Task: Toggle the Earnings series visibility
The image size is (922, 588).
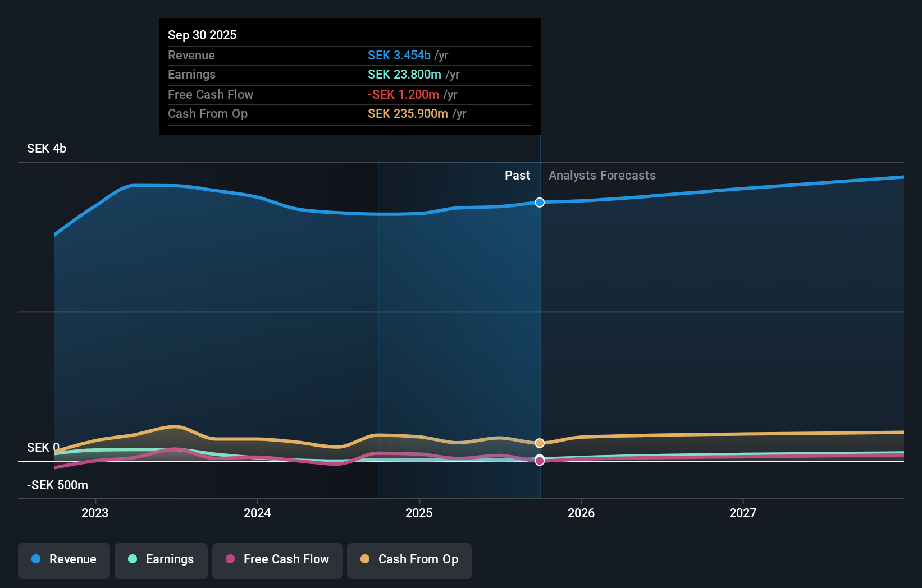Action: 161,561
